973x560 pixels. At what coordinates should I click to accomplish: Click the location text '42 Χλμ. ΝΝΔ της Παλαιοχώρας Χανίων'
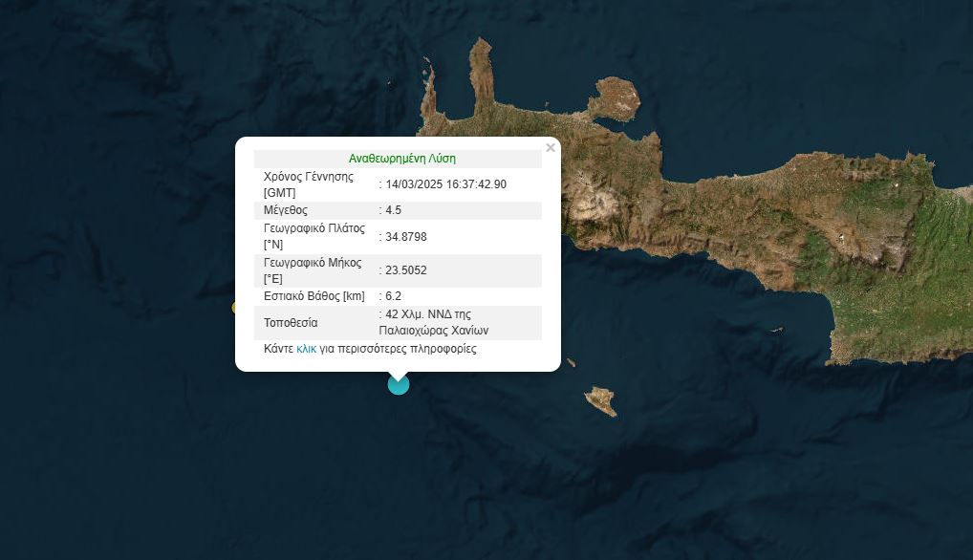coord(436,322)
